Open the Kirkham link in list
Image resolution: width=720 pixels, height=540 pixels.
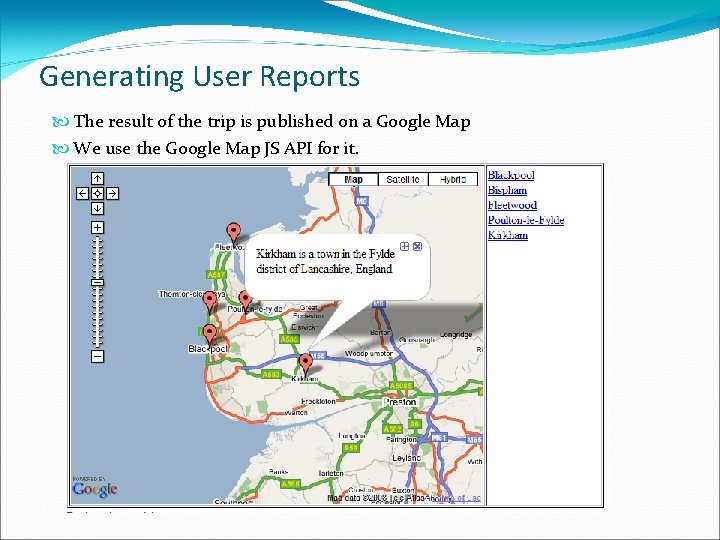point(507,235)
